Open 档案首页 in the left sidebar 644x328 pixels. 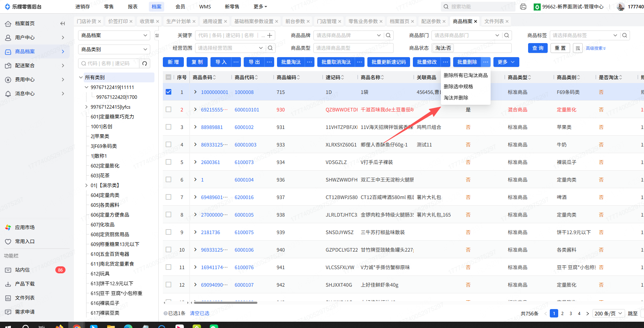pyautogui.click(x=25, y=23)
